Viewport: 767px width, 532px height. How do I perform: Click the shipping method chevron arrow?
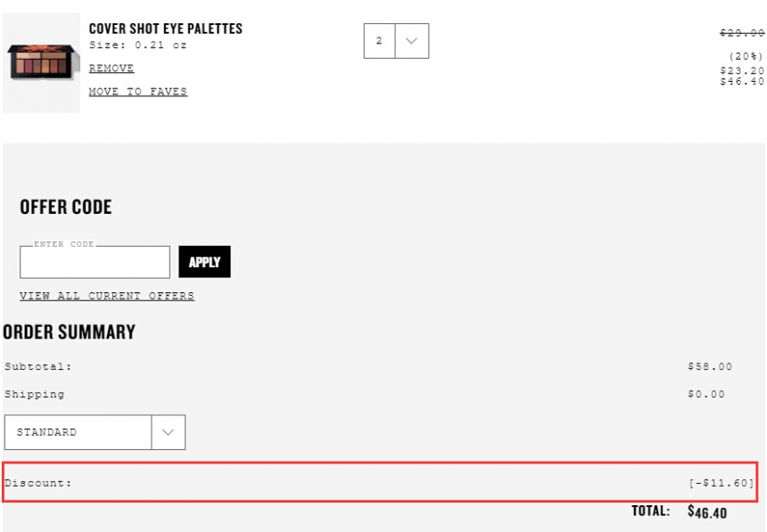(169, 432)
